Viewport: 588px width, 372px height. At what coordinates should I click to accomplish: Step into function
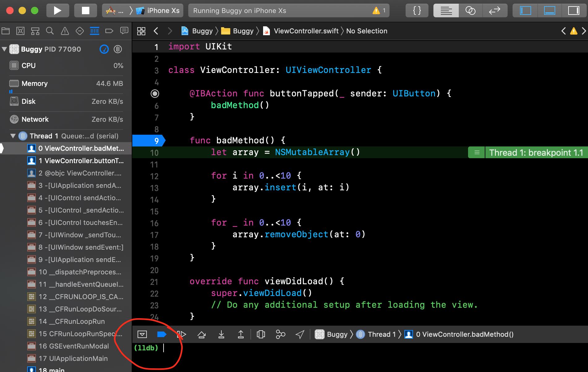point(221,334)
